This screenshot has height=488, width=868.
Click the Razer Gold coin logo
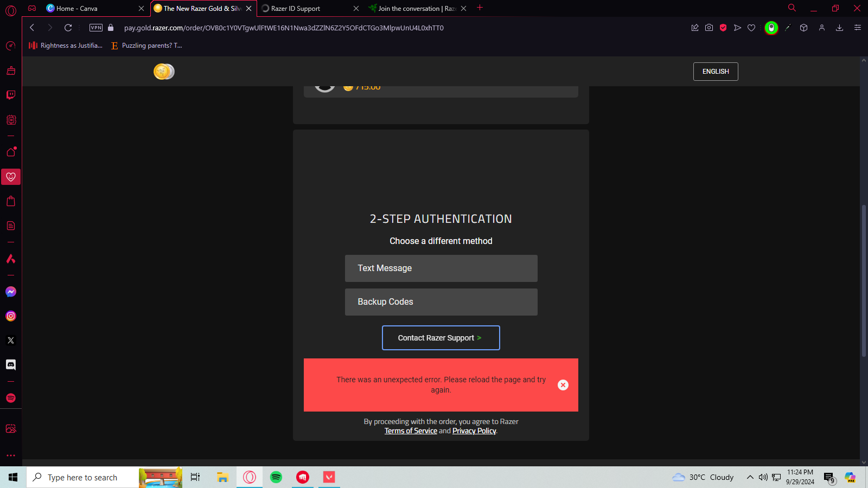click(x=164, y=72)
